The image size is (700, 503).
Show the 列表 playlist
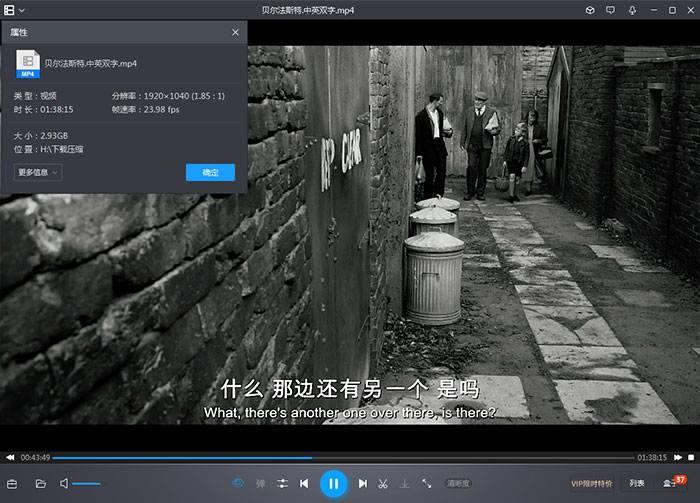[x=637, y=483]
